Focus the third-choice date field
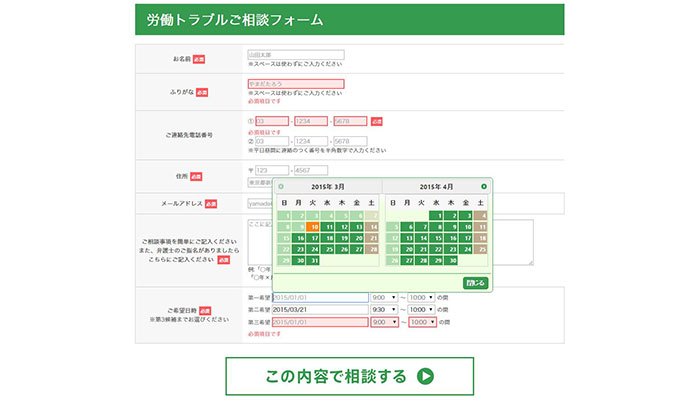700x400 pixels. [x=306, y=322]
